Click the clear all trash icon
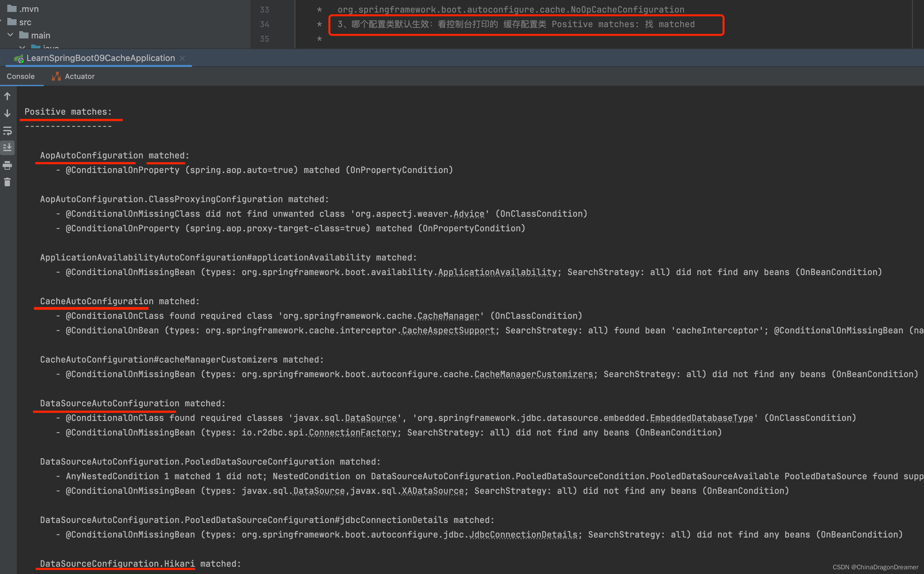 click(7, 182)
